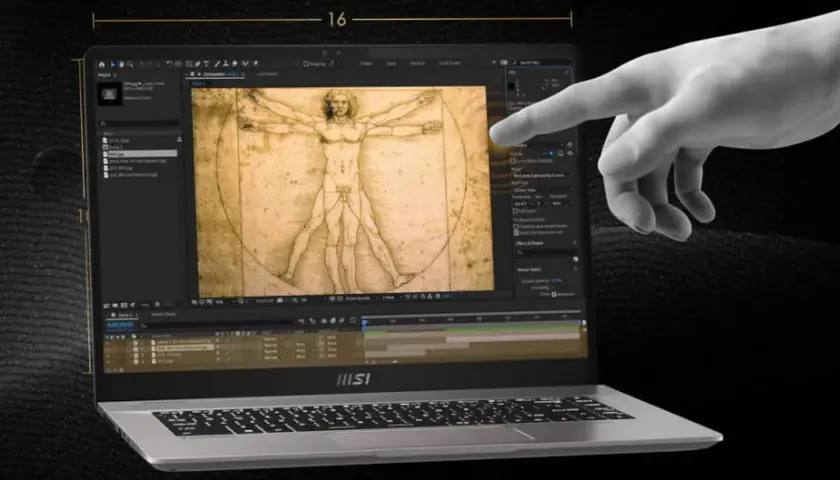Open the Preview resolution Auto dropdown
This screenshot has width=840, height=480.
click(561, 204)
